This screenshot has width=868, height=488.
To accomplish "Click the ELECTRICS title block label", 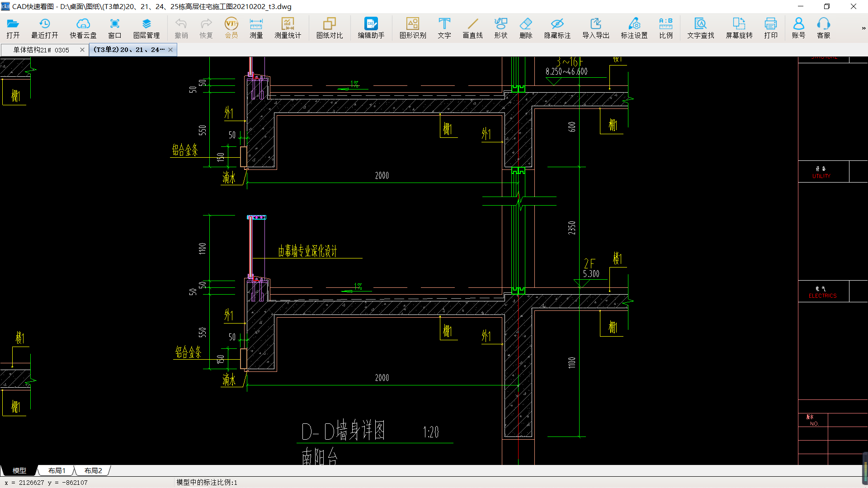I will pos(823,296).
